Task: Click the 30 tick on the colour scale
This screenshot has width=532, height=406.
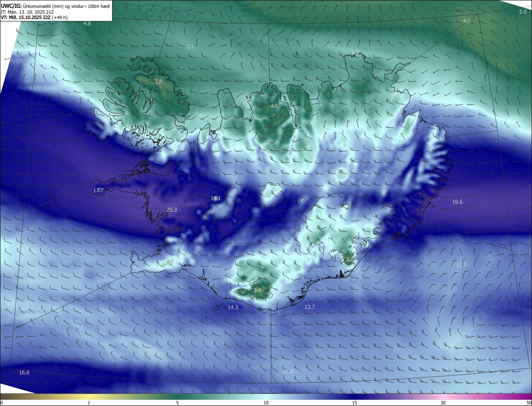Action: pos(443,403)
